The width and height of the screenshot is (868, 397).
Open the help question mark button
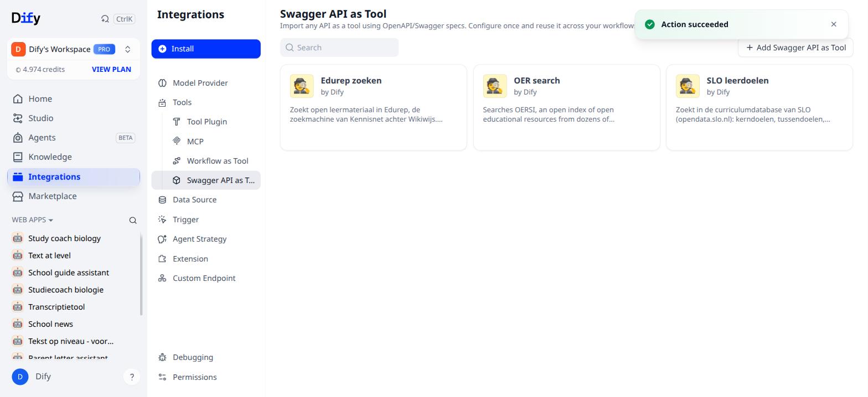coord(132,377)
